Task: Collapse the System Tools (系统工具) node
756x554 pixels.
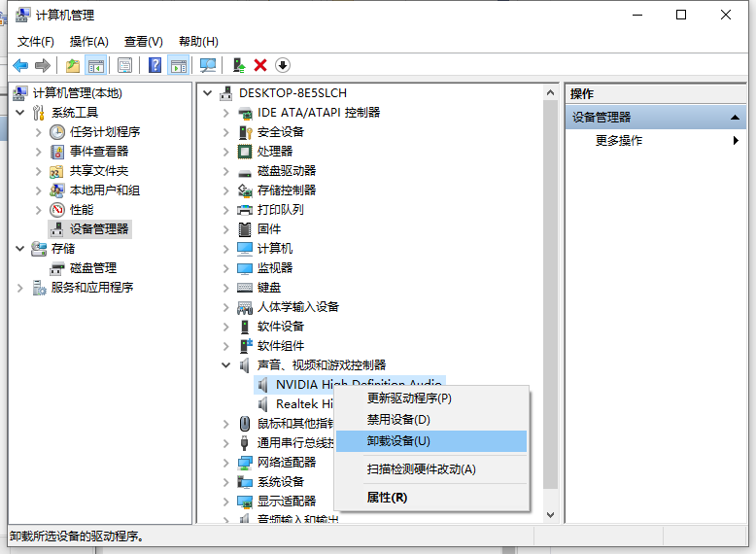Action: point(19,113)
